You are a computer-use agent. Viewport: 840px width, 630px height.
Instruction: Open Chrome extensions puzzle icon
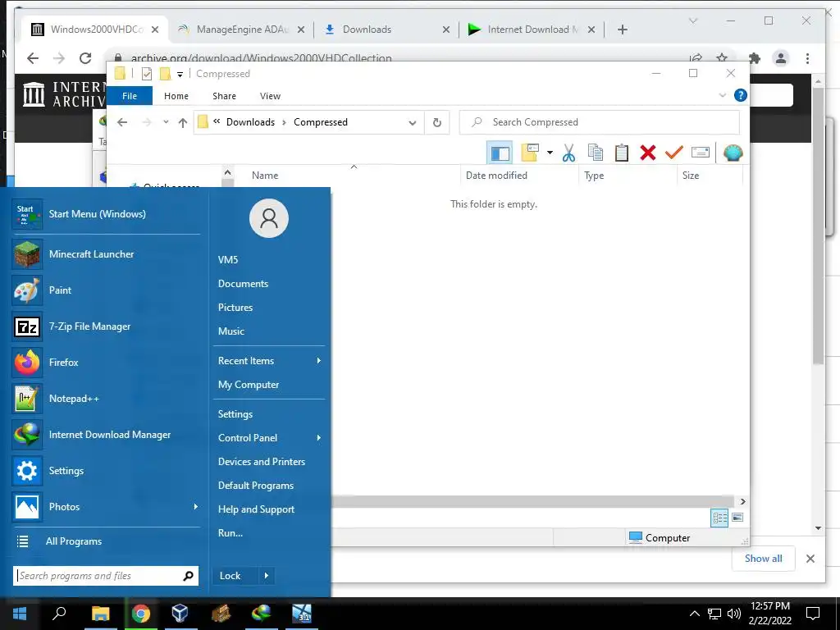(x=755, y=58)
